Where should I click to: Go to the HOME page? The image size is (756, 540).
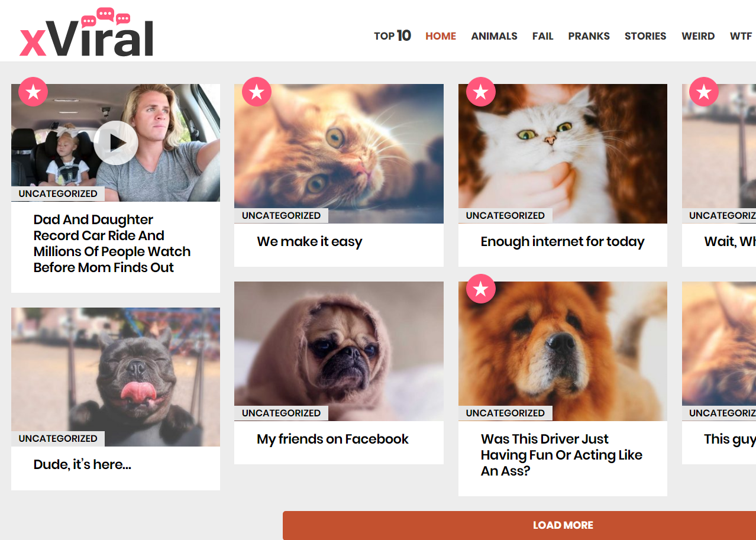pyautogui.click(x=441, y=36)
